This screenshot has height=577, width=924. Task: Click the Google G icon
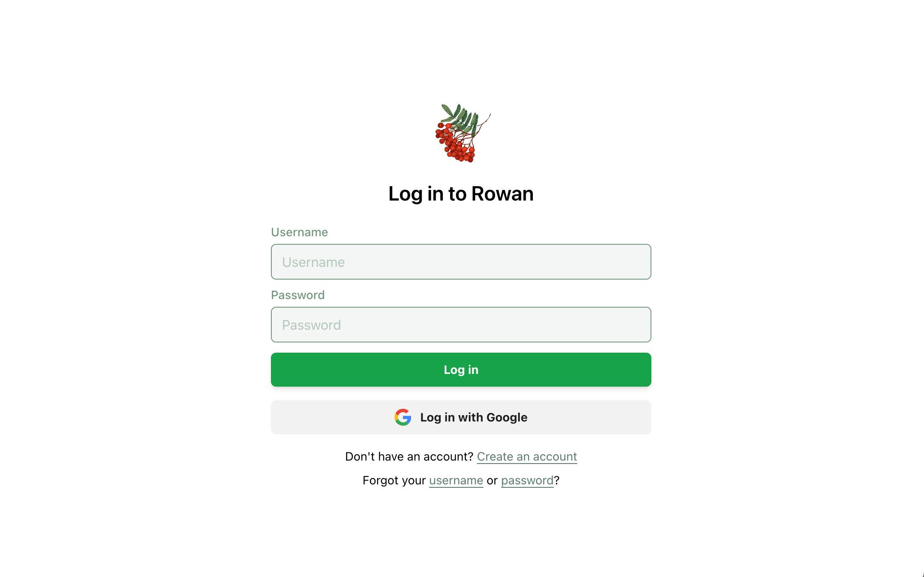[403, 417]
